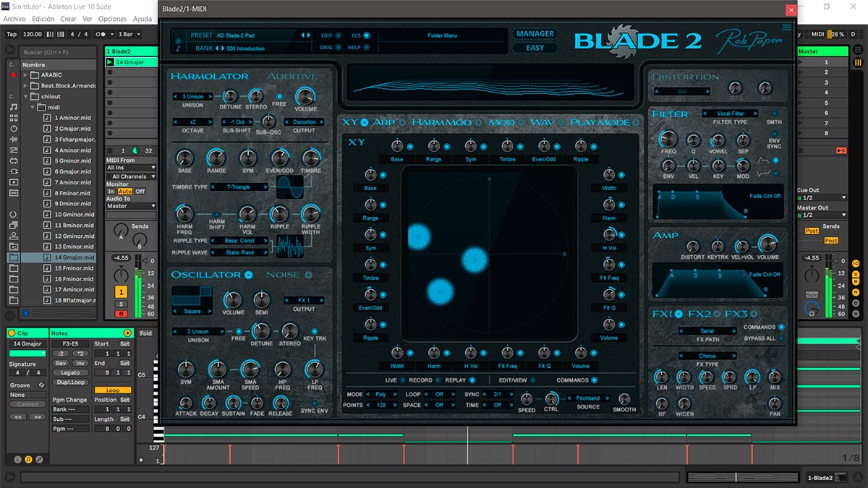Image resolution: width=868 pixels, height=488 pixels.
Task: Open the Edición menu
Action: pos(43,19)
